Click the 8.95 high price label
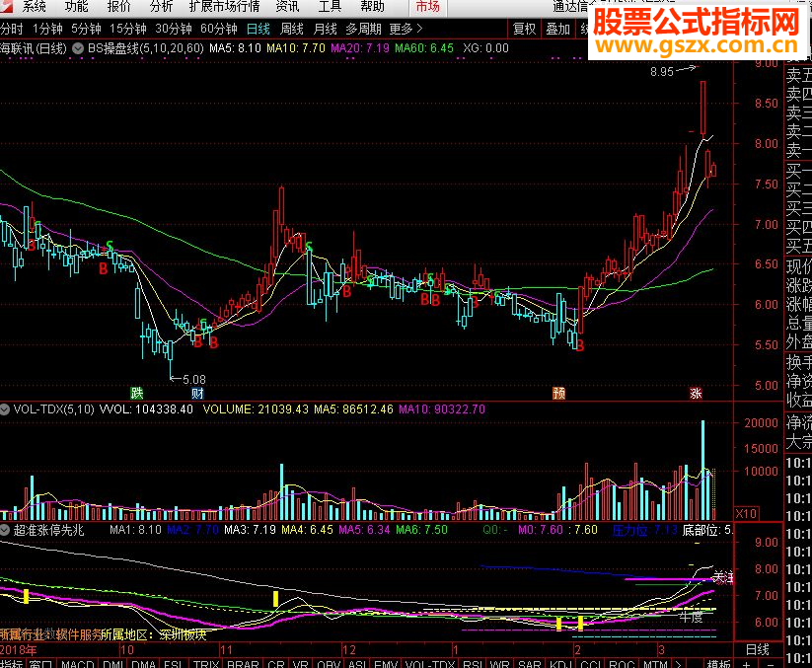812x668 pixels. 662,72
